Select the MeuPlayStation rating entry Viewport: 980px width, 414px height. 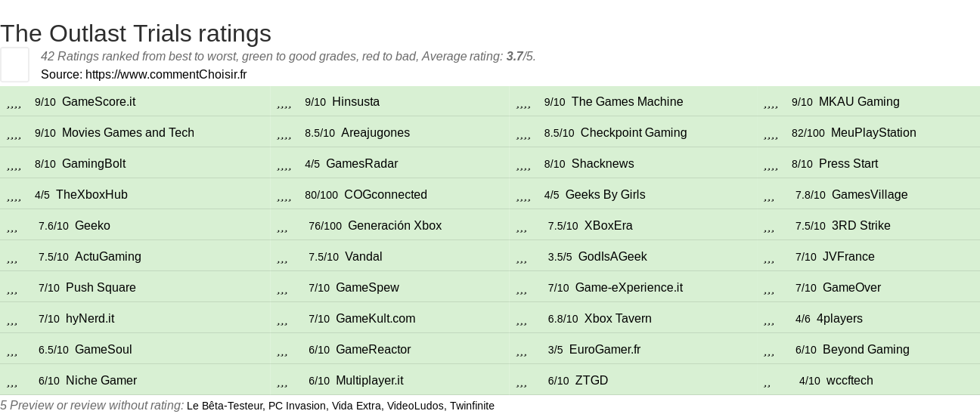point(873,133)
